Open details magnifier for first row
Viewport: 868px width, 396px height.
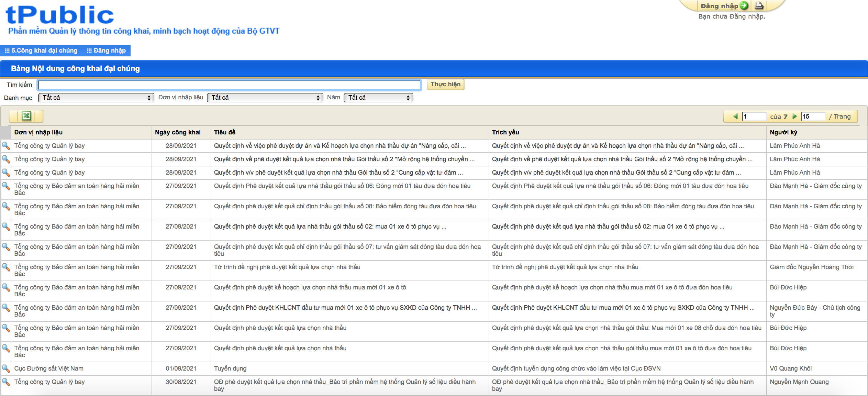click(x=6, y=146)
